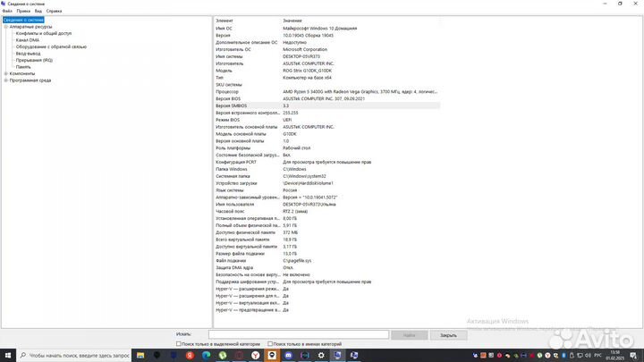Select the Модель ROG Strix G10DK row
The image size is (644, 362).
(327, 71)
